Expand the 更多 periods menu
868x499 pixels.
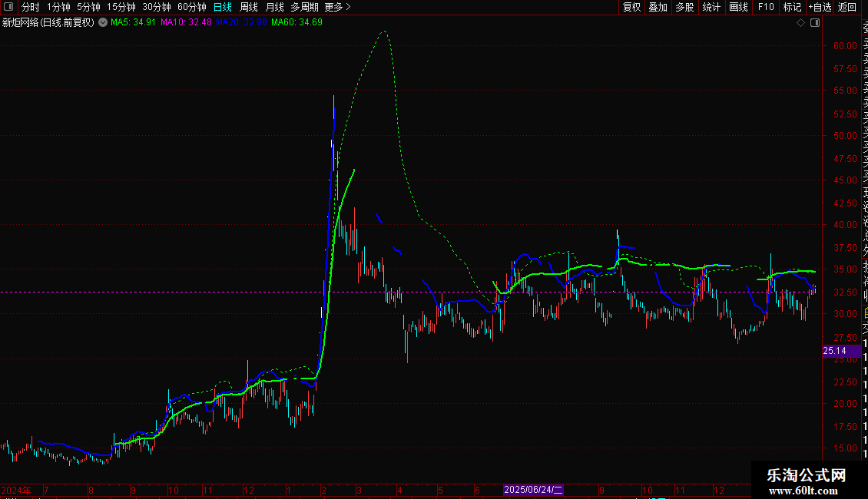pos(338,7)
